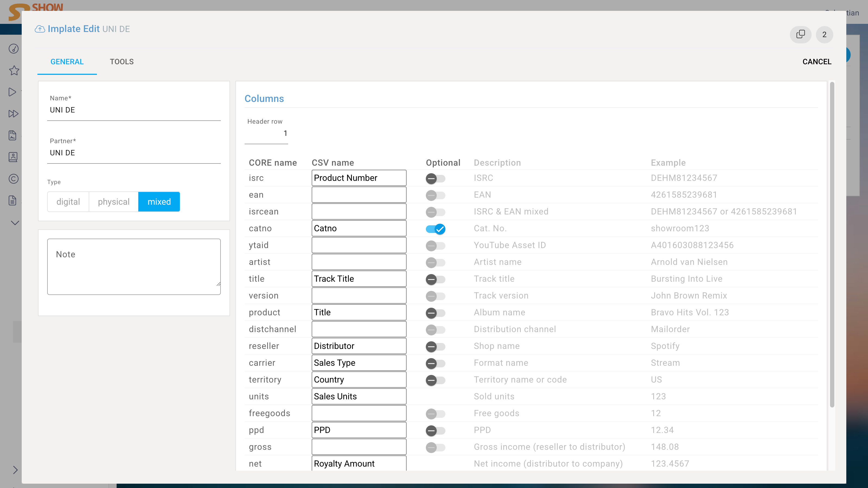Open the GENERAL tab

tap(67, 62)
